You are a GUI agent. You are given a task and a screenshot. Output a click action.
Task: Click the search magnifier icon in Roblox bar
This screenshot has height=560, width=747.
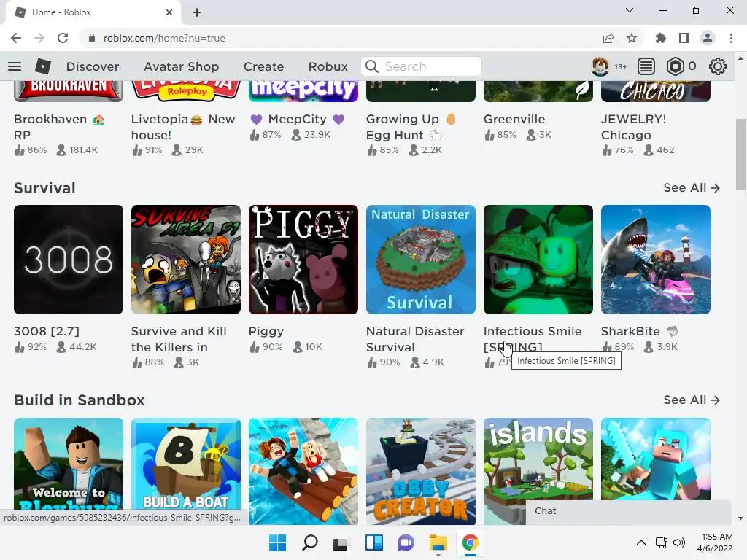coord(372,66)
